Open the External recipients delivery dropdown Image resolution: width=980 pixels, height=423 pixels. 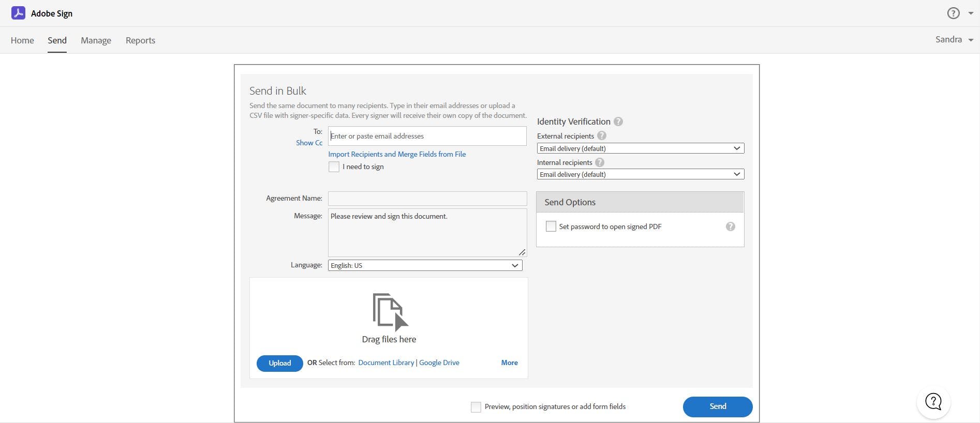click(640, 148)
